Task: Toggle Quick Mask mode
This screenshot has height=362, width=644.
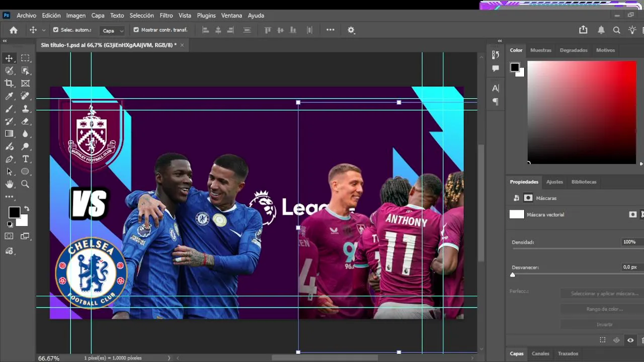Action: (9, 236)
